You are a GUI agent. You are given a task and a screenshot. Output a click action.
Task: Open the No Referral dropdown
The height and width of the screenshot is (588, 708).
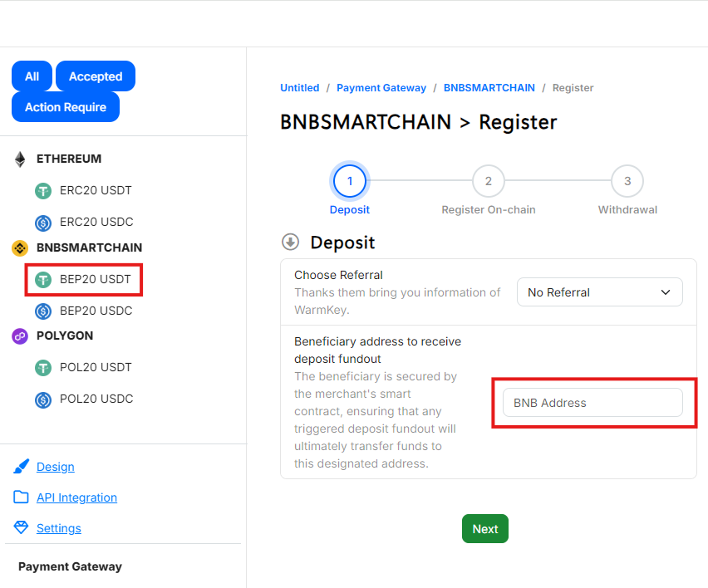[x=600, y=292]
